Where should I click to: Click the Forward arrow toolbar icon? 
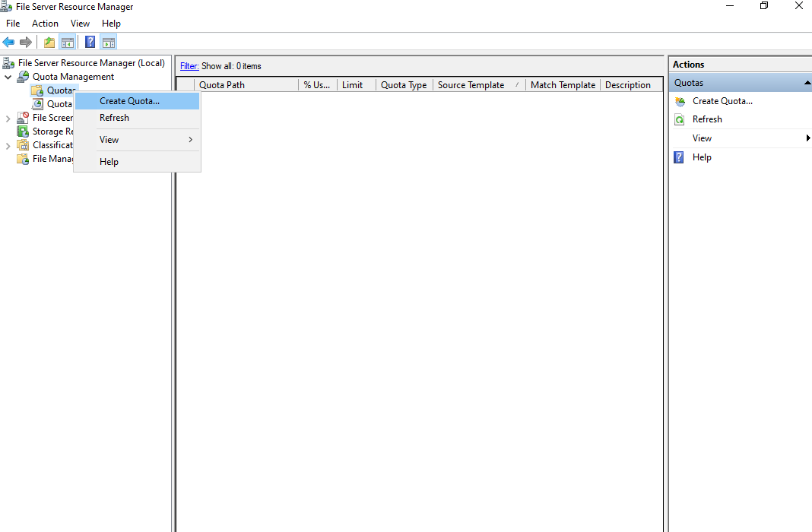25,42
